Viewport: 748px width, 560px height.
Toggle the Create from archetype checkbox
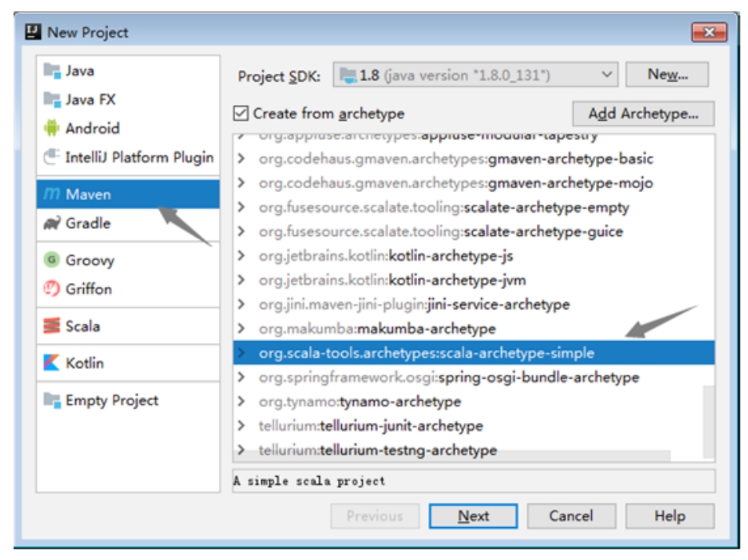click(x=241, y=114)
